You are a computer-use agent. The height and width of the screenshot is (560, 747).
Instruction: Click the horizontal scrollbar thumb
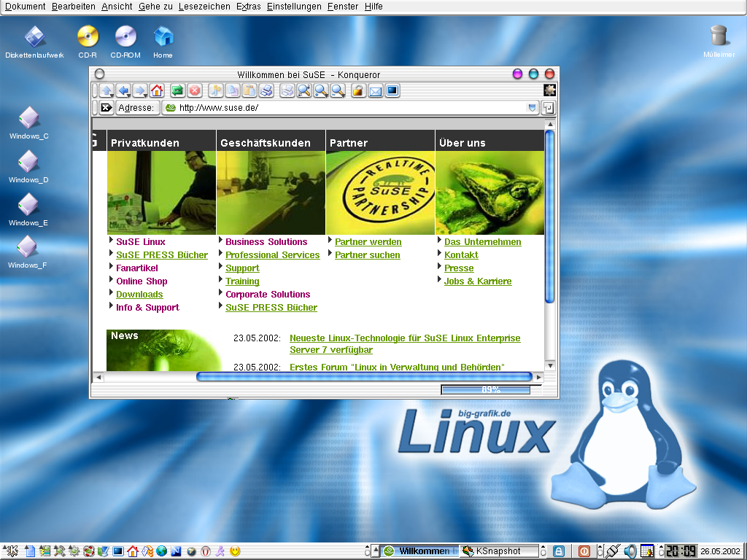click(364, 377)
